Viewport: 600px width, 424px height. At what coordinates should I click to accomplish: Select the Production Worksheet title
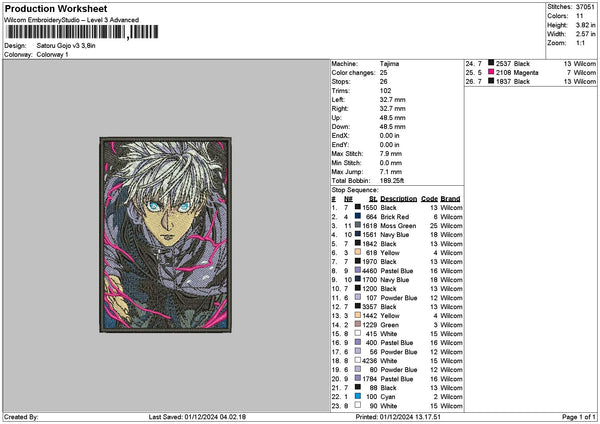pos(56,8)
